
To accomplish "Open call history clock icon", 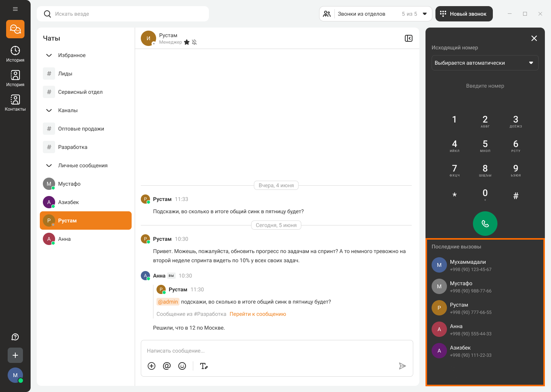I will 15,54.
